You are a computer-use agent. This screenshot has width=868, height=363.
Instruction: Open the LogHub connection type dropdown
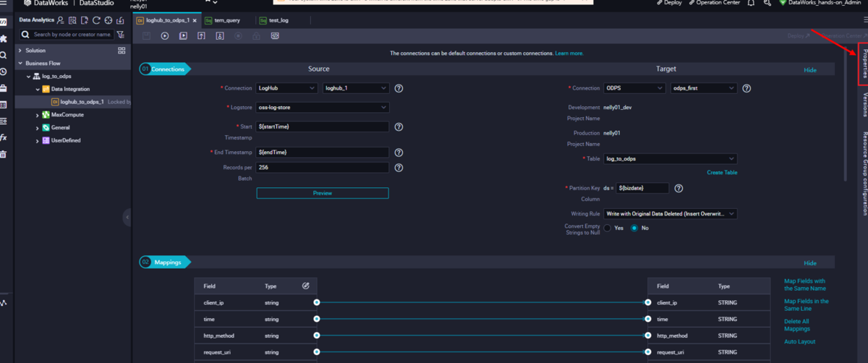[286, 88]
